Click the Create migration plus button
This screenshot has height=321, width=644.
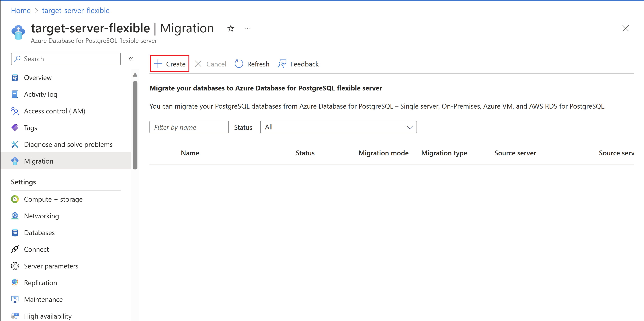pyautogui.click(x=169, y=64)
